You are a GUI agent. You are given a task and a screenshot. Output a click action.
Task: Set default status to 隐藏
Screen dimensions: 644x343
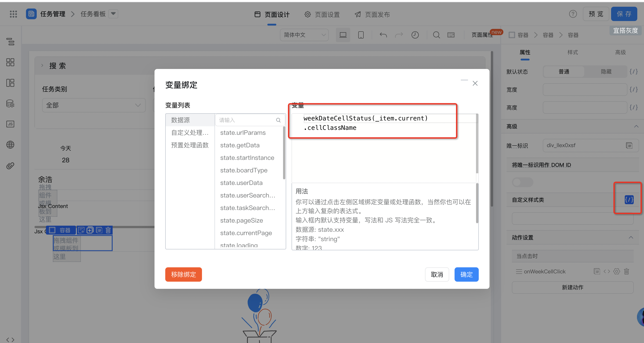point(606,71)
